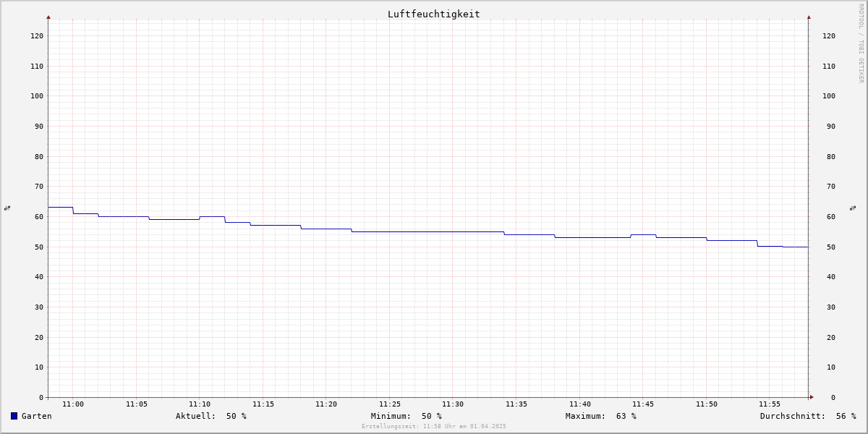Click the Garten legend label
Image resolution: width=868 pixels, height=434 pixels.
[37, 416]
